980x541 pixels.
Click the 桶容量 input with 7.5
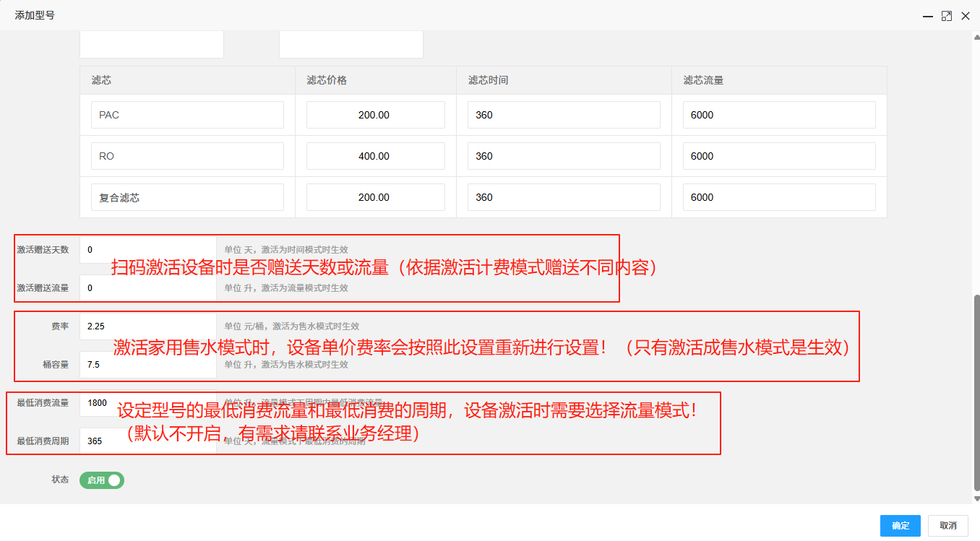click(x=148, y=365)
